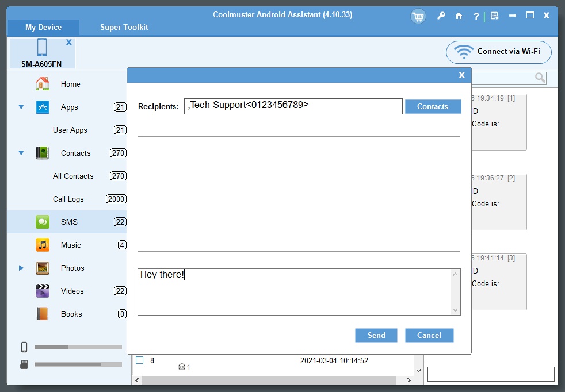
Task: Open User Apps in the sidebar
Action: click(x=70, y=130)
